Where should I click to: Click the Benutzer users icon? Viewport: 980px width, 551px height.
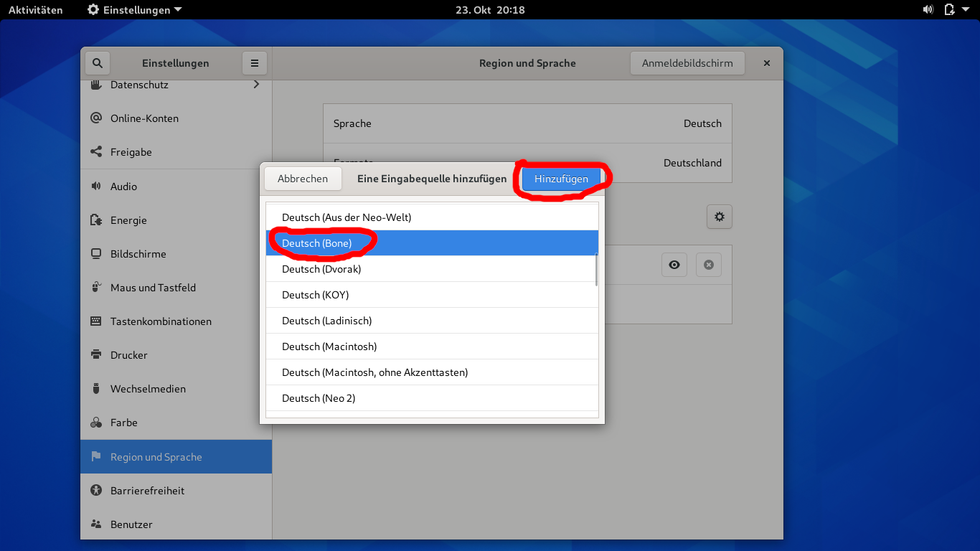coord(96,524)
